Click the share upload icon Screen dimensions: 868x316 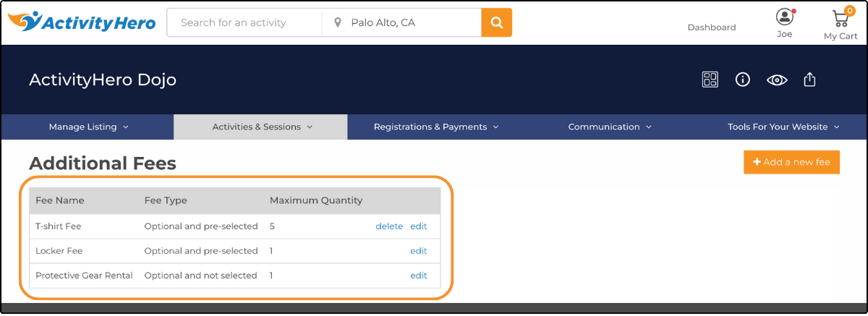(810, 79)
